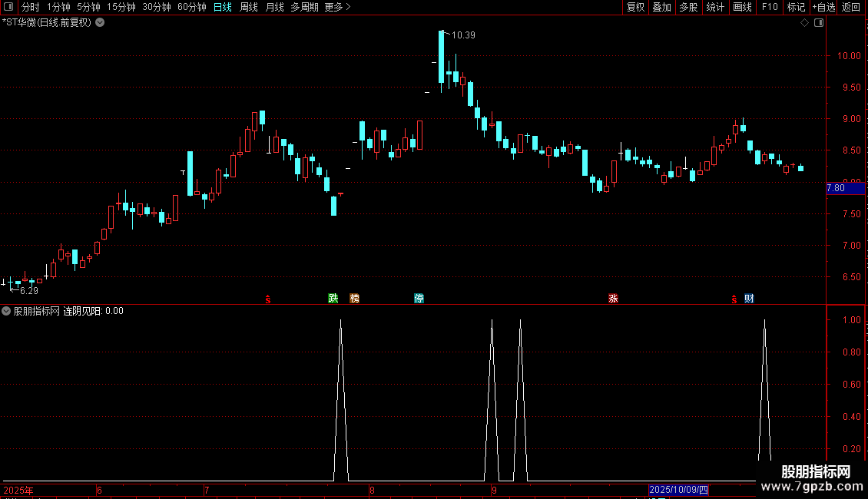The width and height of the screenshot is (868, 499).
Task: Switch to 60分钟 period
Action: (192, 7)
